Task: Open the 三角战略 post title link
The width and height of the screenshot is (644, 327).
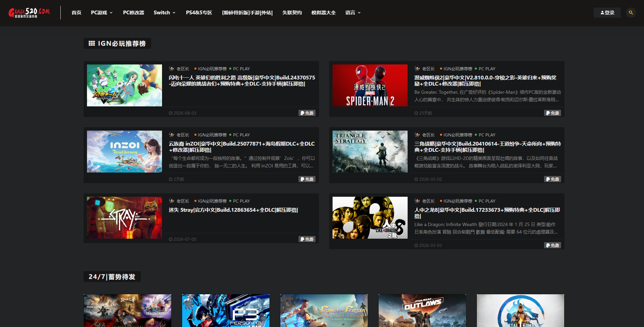Action: (488, 147)
